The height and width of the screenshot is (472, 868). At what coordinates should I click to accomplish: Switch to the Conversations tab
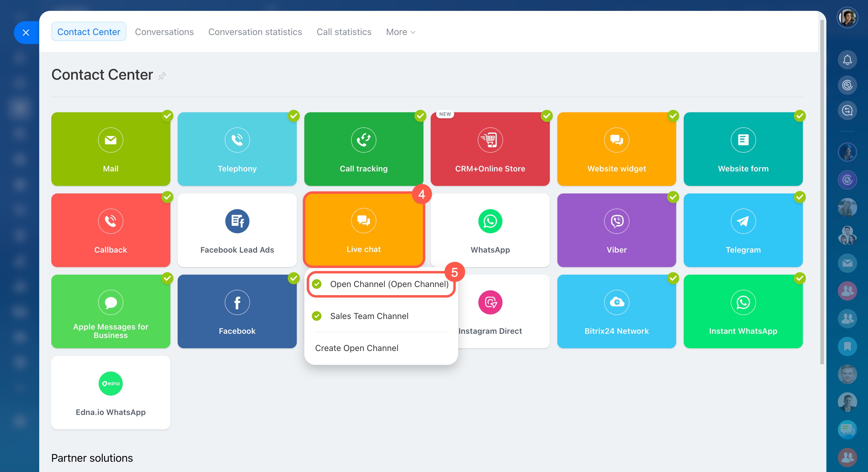pos(164,32)
